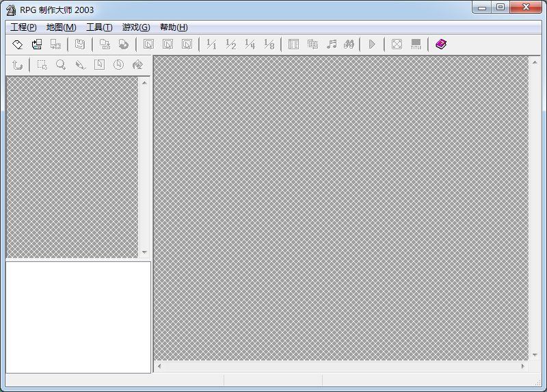The height and width of the screenshot is (392, 547).
Task: Start test play with the triangle icon
Action: coord(372,44)
